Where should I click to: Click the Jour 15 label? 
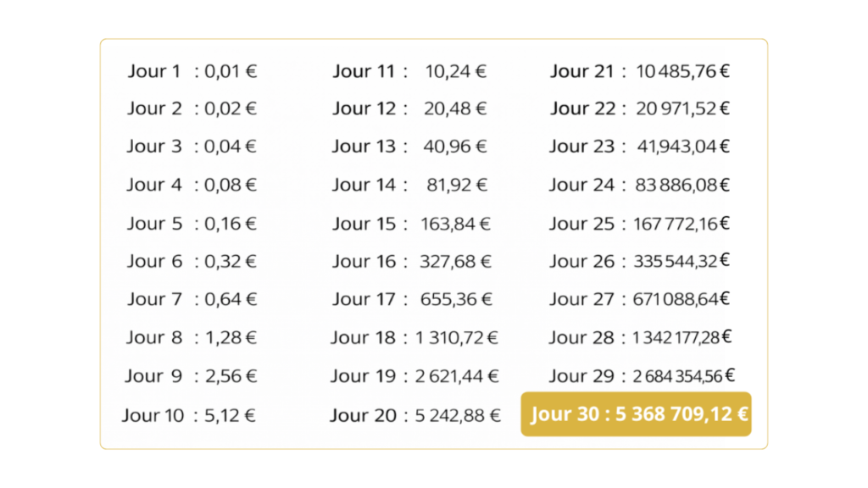364,224
